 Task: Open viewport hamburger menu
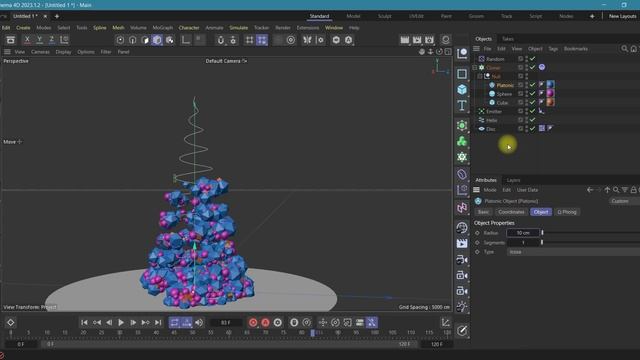coord(7,52)
